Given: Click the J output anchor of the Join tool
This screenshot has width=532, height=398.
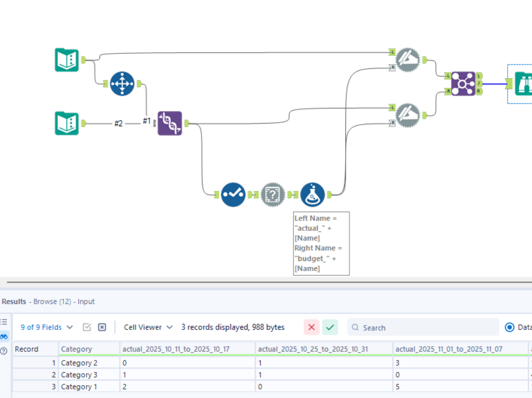Looking at the screenshot, I should (478, 84).
